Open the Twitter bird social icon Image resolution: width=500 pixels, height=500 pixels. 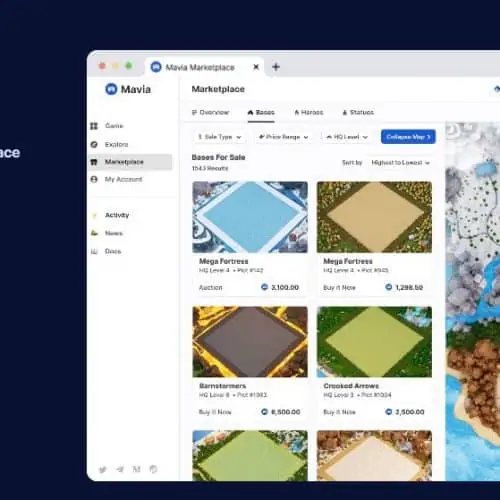point(103,470)
